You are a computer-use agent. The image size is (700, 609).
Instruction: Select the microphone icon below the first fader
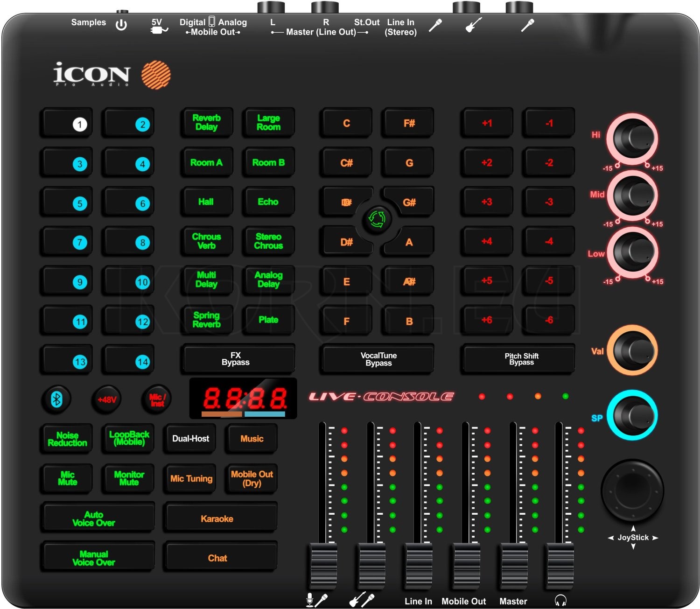(315, 599)
